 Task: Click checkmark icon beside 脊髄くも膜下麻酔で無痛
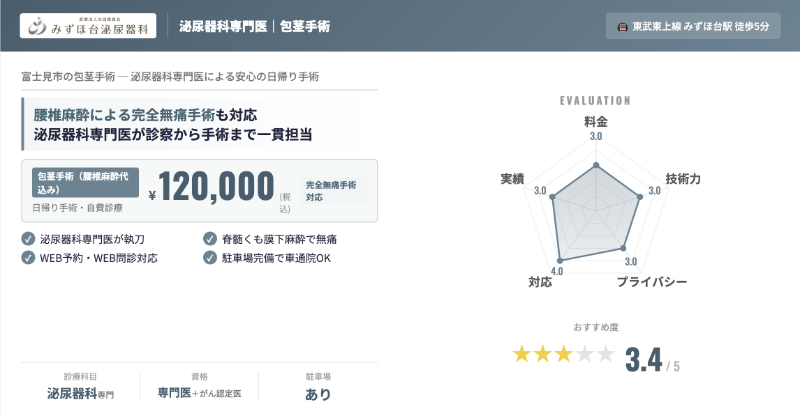click(x=209, y=239)
